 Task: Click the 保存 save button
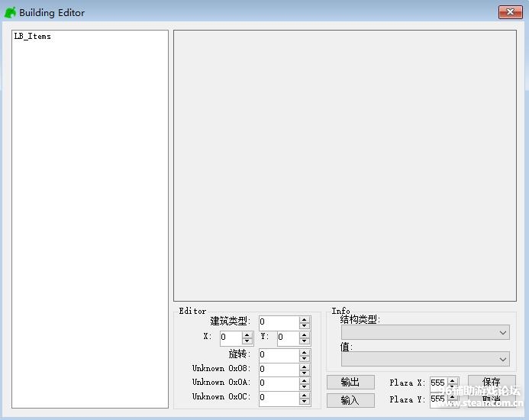(x=491, y=382)
